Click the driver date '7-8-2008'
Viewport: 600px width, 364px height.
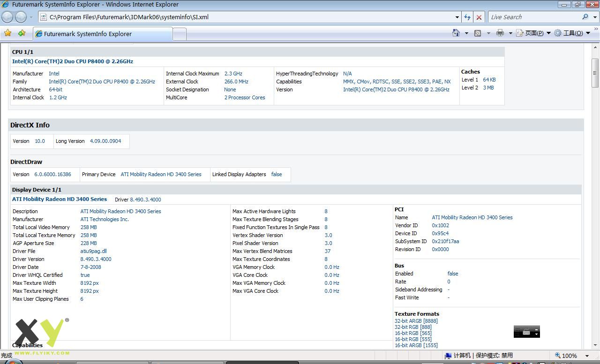click(x=91, y=267)
